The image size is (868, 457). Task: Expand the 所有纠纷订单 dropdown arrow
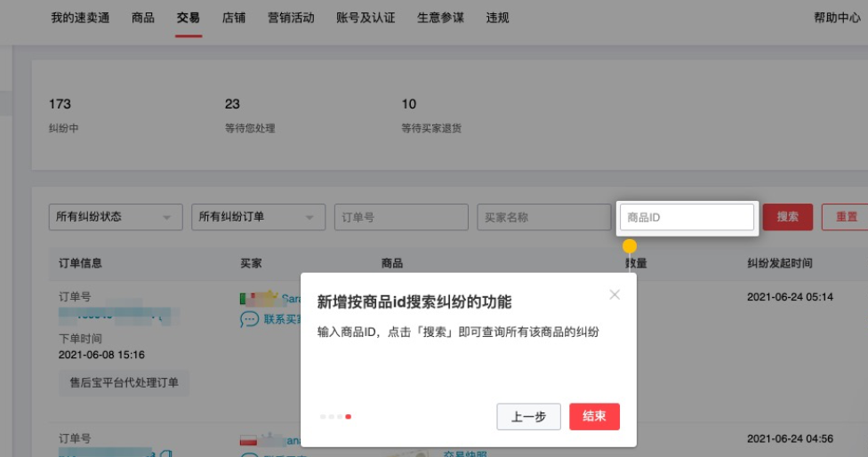[309, 218]
